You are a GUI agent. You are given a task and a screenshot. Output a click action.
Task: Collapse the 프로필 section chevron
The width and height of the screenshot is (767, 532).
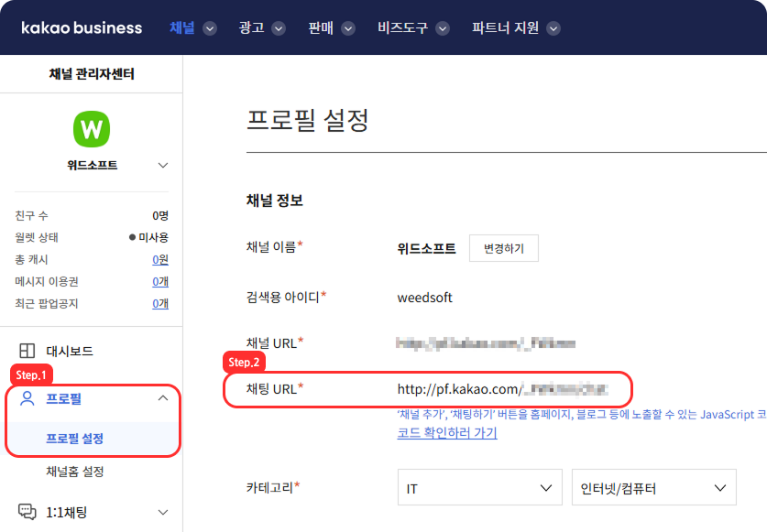point(163,398)
